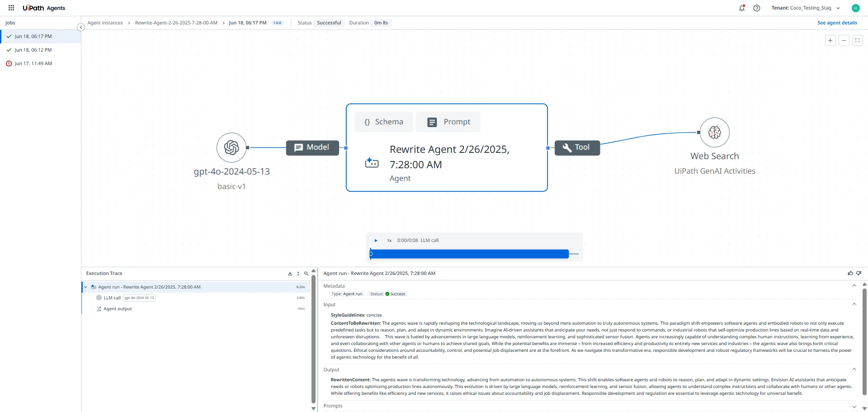The height and width of the screenshot is (412, 868).
Task: Search within the Execution Trace
Action: coord(306,274)
